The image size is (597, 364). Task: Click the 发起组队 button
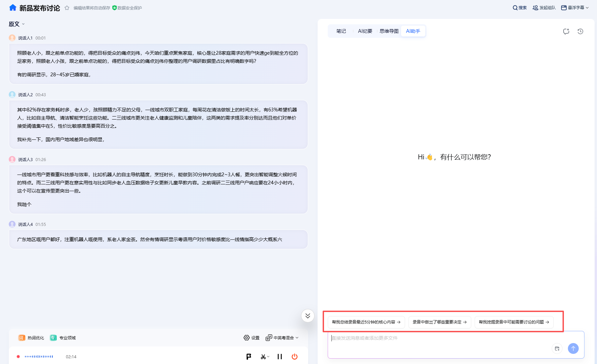544,7
